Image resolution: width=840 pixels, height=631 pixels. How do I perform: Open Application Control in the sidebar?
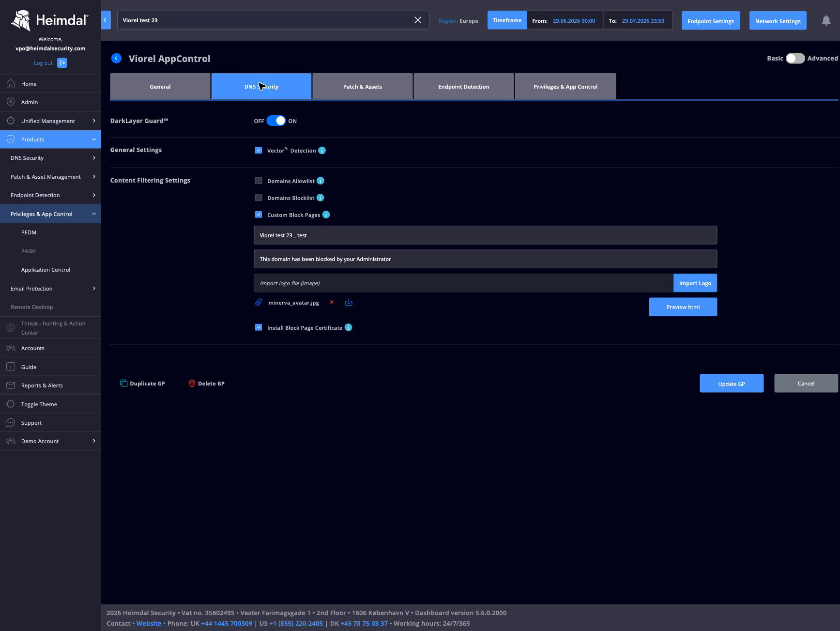coord(46,270)
